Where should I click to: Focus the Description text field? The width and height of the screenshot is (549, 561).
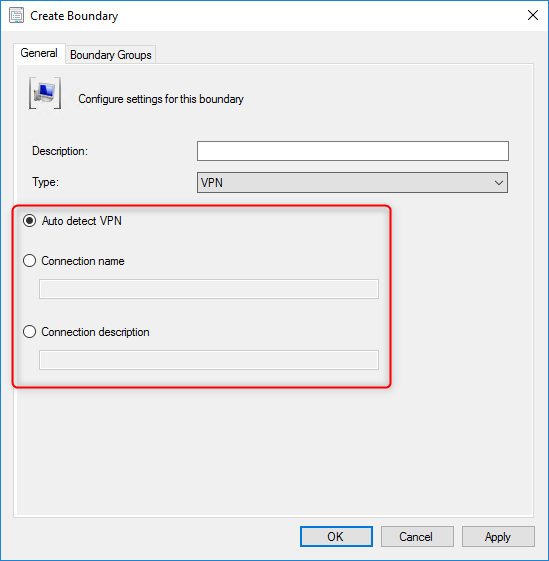(353, 151)
